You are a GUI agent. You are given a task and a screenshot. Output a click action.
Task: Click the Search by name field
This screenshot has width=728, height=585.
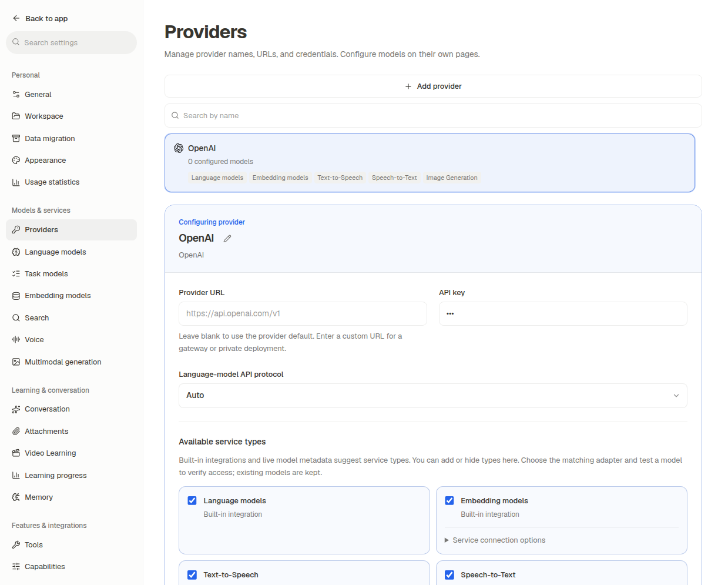click(x=433, y=115)
